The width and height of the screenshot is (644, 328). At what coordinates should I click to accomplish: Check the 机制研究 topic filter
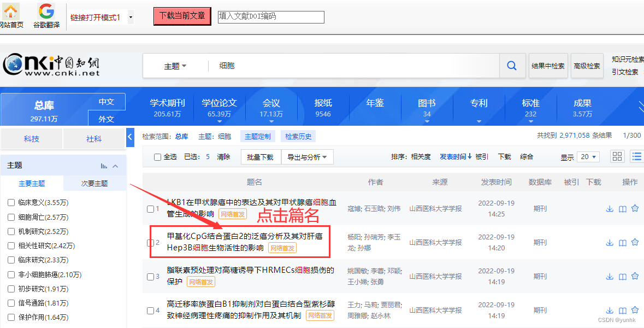(11, 231)
